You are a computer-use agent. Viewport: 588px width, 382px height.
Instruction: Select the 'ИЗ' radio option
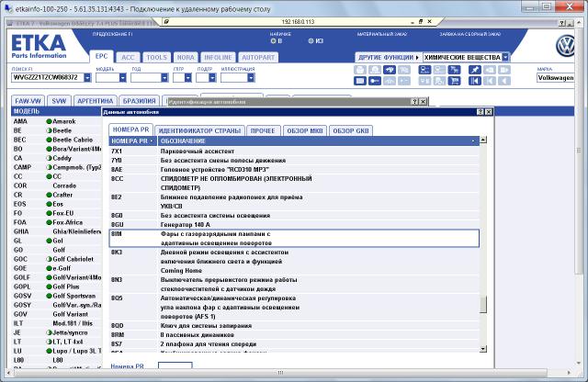(311, 40)
